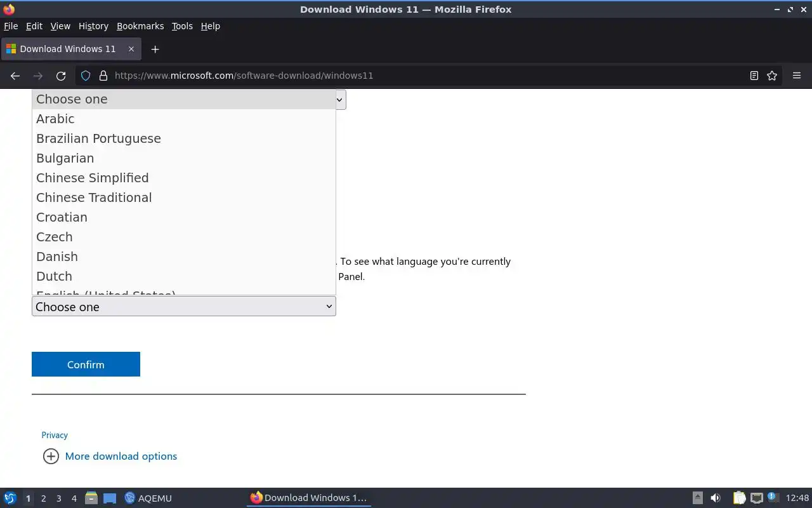Screen dimensions: 812x508
Task: Open the Privacy link
Action: click(x=55, y=435)
